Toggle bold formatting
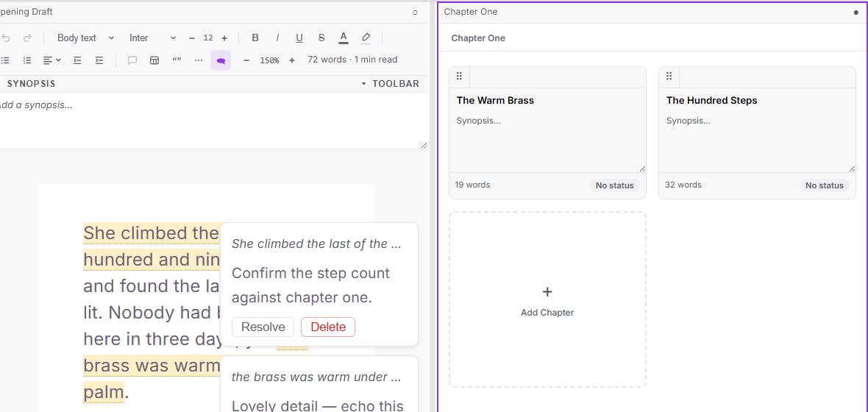The height and width of the screenshot is (412, 868). [255, 38]
